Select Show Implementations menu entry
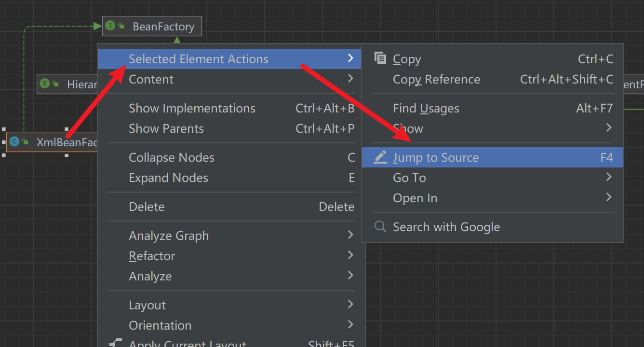This screenshot has width=644, height=347. pos(192,109)
